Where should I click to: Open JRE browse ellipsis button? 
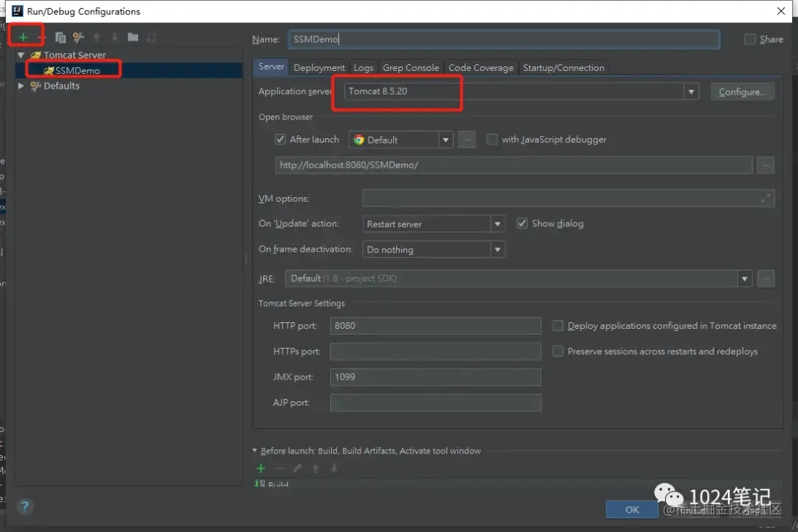tap(766, 279)
